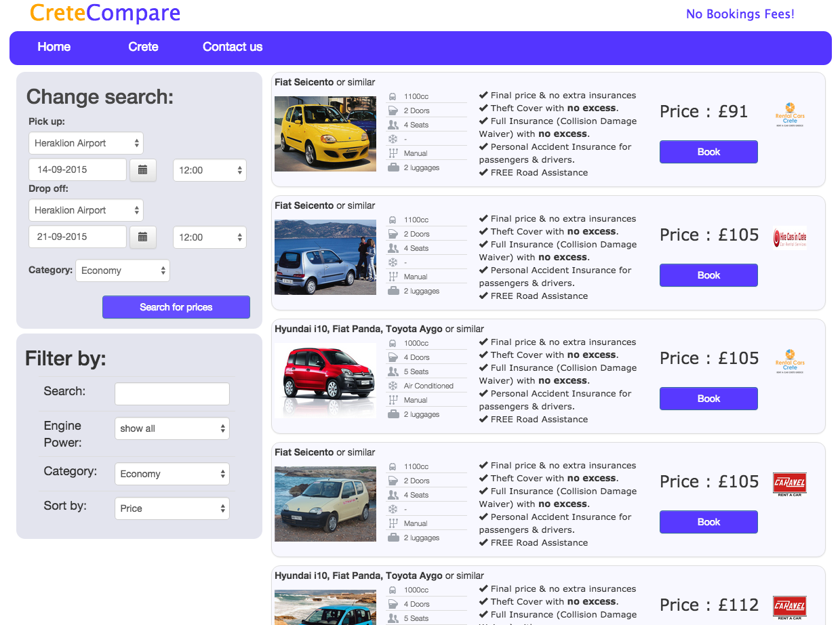Click the 'Fiat Seicento or similar' title in the £91 card
The image size is (840, 625).
tap(325, 82)
